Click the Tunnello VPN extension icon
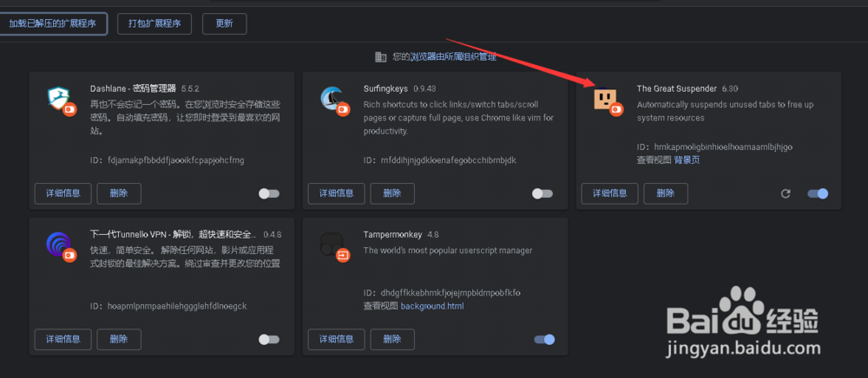This screenshot has height=378, width=868. [57, 244]
